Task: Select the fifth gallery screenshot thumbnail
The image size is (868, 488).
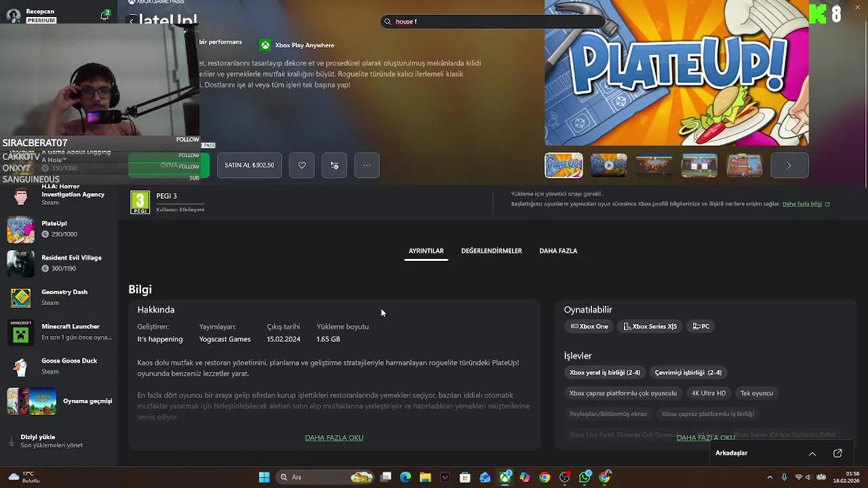Action: (744, 165)
